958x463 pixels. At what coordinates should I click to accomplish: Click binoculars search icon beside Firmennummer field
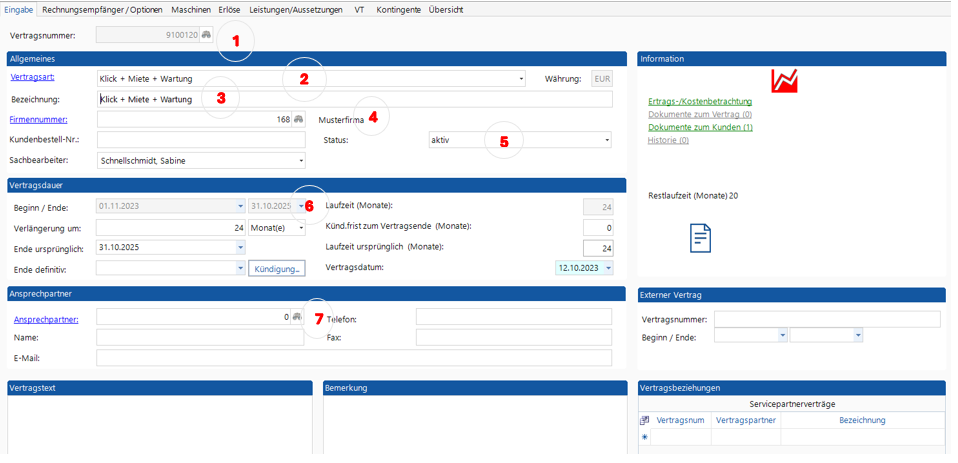[x=298, y=120]
